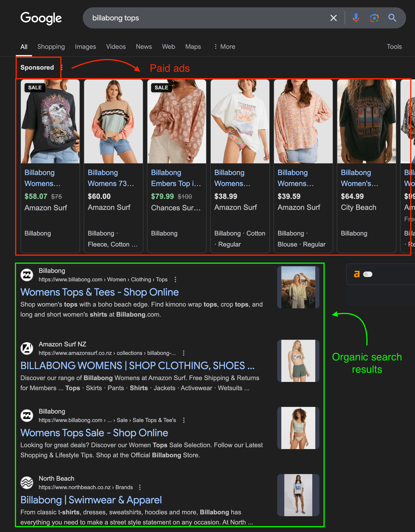Viewport: 415px width, 532px height.
Task: Open the Tools button
Action: tap(394, 47)
